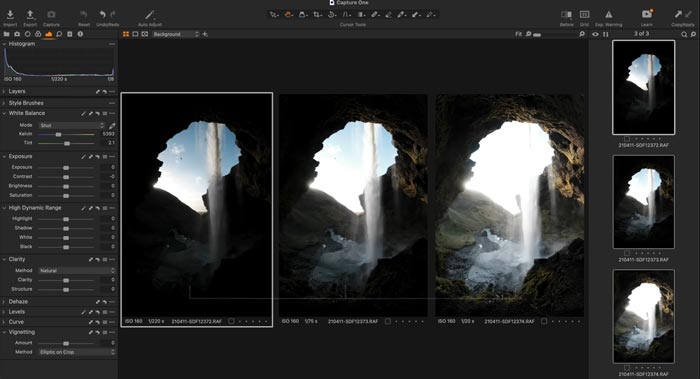
Task: Select the pointer cursor tool
Action: coord(273,15)
